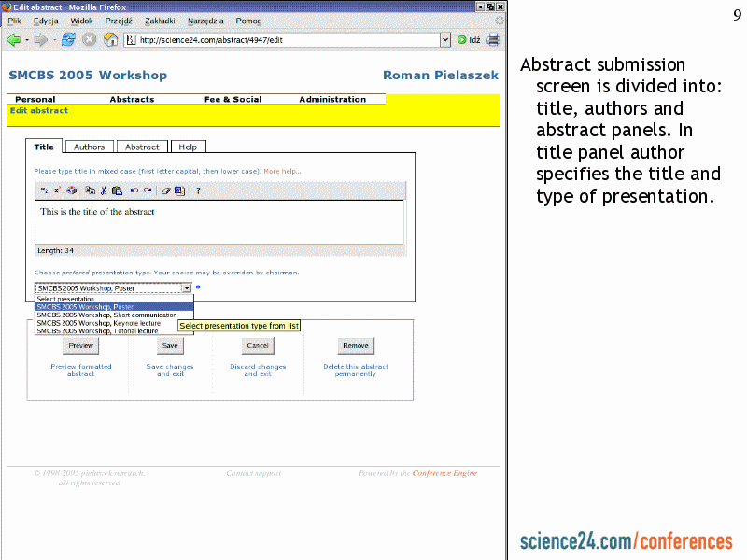The width and height of the screenshot is (747, 560).
Task: Expand the presentation type dropdown arrow
Action: point(186,288)
